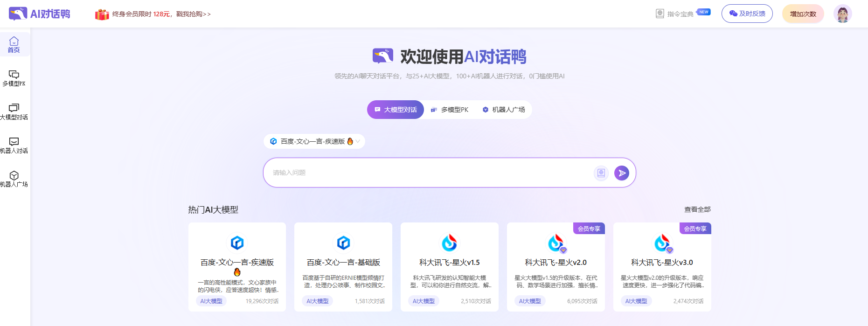Image resolution: width=868 pixels, height=326 pixels.
Task: Open 多模型PK in the sidebar
Action: [x=14, y=78]
